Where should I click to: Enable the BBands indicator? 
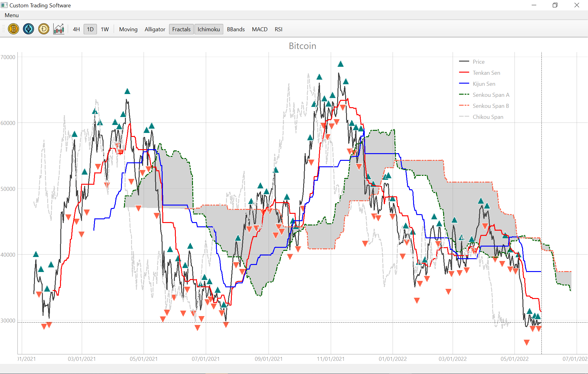236,29
